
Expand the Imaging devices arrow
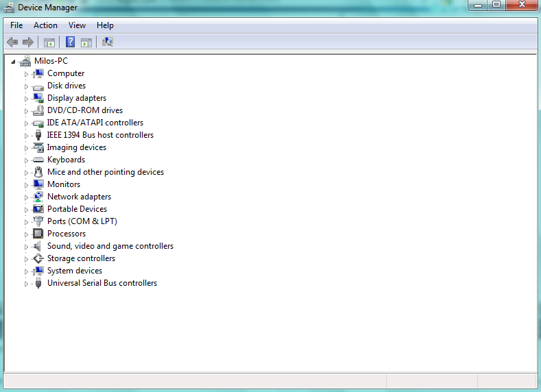point(26,148)
